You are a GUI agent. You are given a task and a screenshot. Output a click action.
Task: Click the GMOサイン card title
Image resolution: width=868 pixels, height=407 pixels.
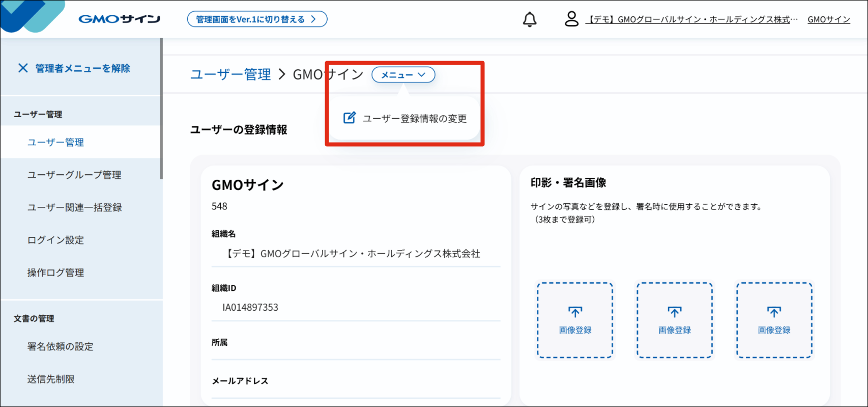point(248,185)
